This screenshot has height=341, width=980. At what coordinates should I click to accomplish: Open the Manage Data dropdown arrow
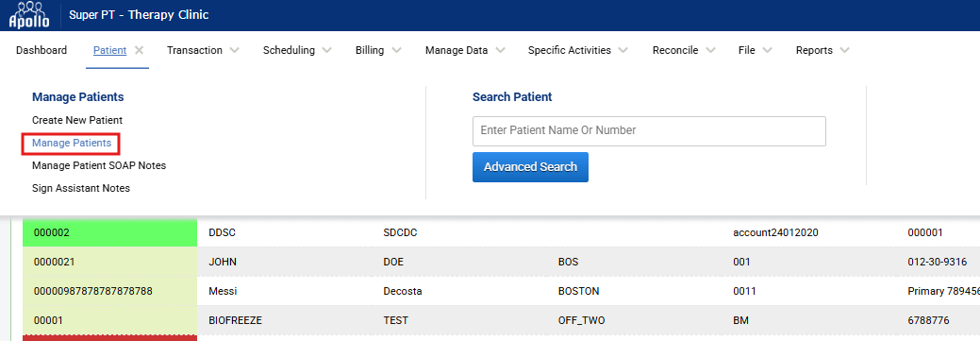pyautogui.click(x=499, y=51)
